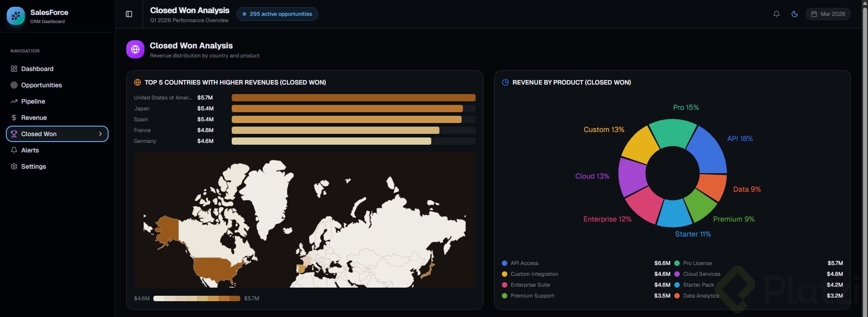This screenshot has height=317, width=868.
Task: Go to Dashboard in navigation
Action: coord(37,69)
